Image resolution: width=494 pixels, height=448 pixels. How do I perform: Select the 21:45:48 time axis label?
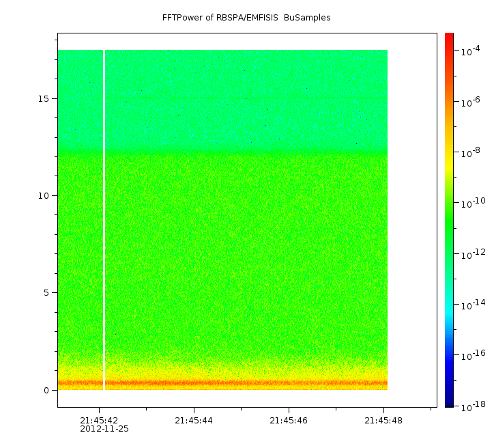point(383,421)
